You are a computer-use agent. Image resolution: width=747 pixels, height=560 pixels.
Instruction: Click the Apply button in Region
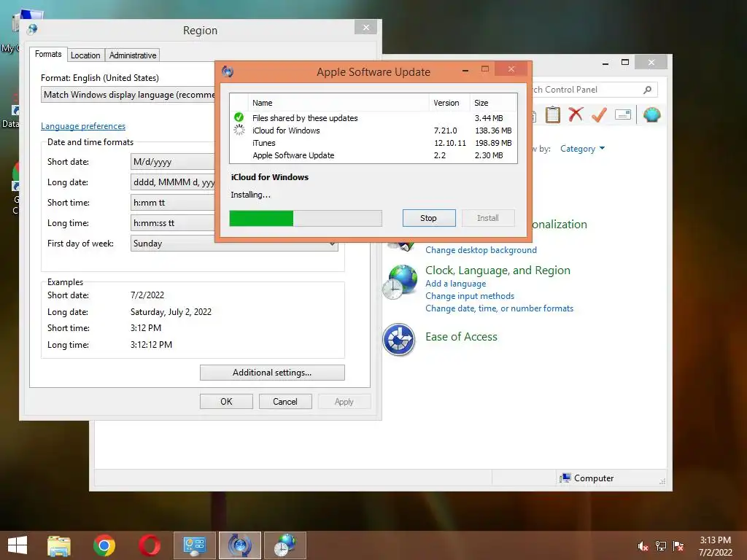344,402
